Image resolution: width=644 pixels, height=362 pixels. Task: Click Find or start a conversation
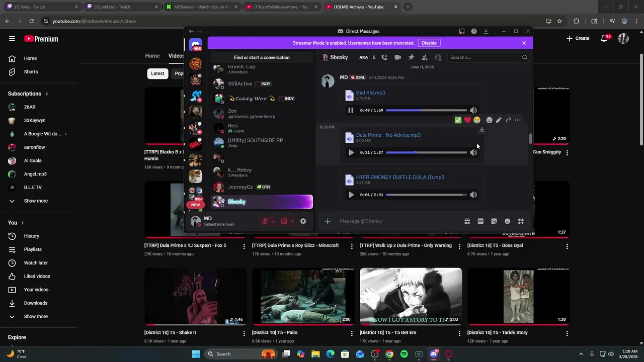(x=262, y=57)
